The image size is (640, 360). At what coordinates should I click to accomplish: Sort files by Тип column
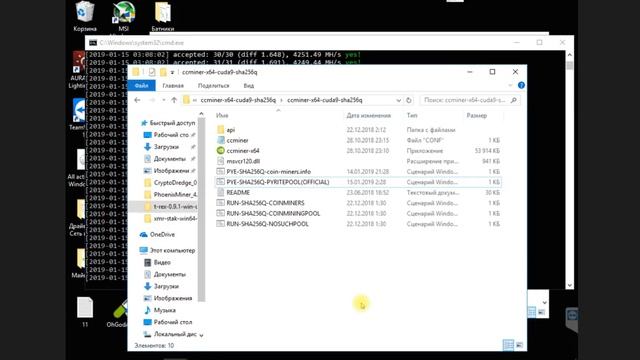click(412, 116)
